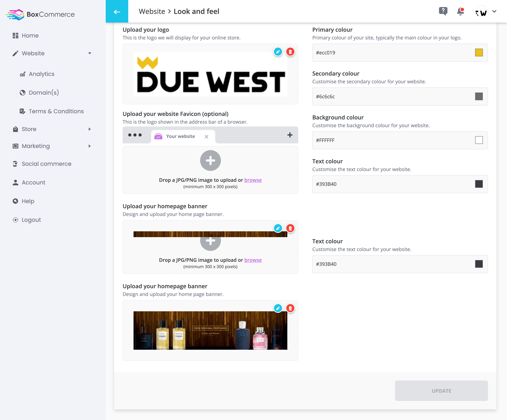Click the Domain(s) globe icon
This screenshot has height=420, width=507.
click(22, 92)
